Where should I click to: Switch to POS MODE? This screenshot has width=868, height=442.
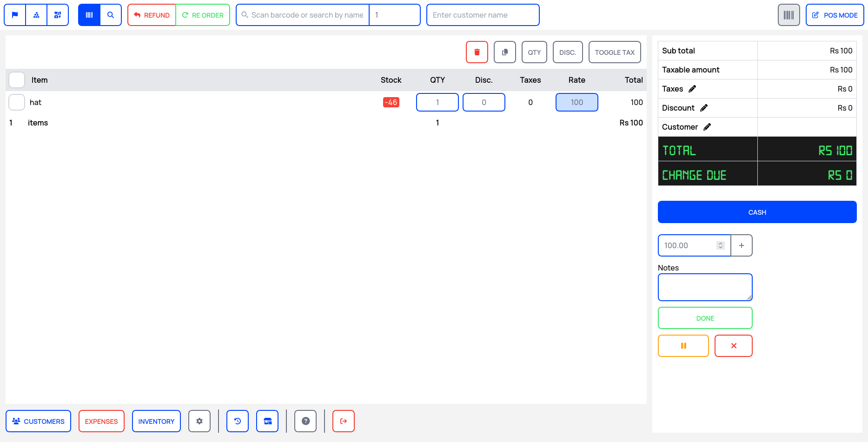[x=835, y=14]
